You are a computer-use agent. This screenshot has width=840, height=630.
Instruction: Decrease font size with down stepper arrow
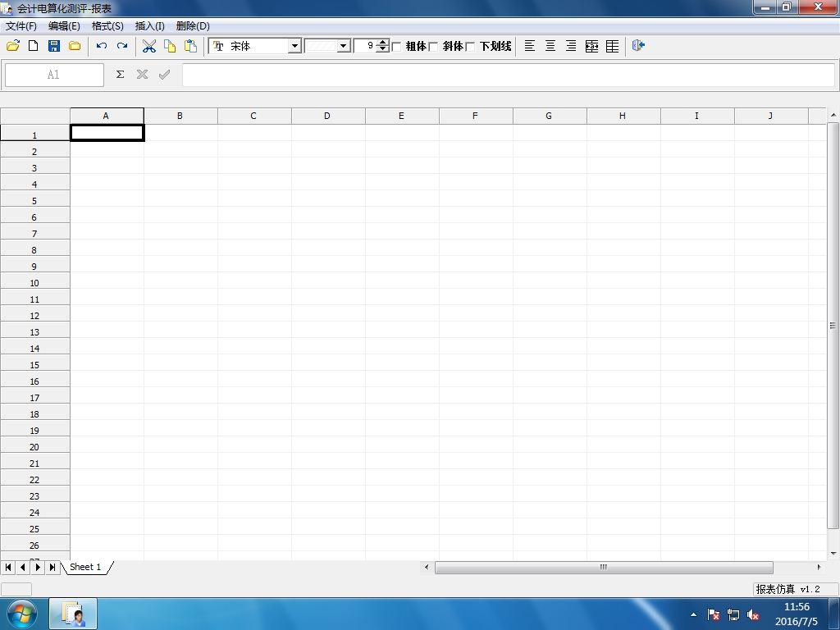click(382, 49)
